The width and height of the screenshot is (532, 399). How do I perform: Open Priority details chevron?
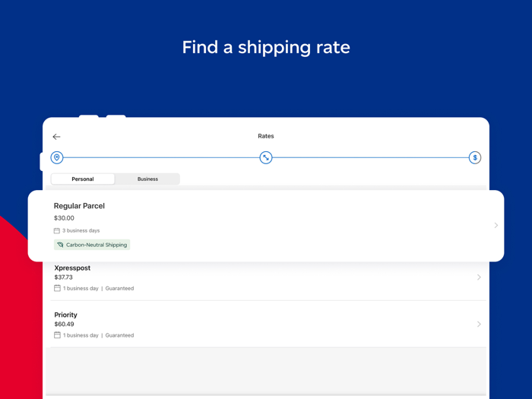point(479,325)
